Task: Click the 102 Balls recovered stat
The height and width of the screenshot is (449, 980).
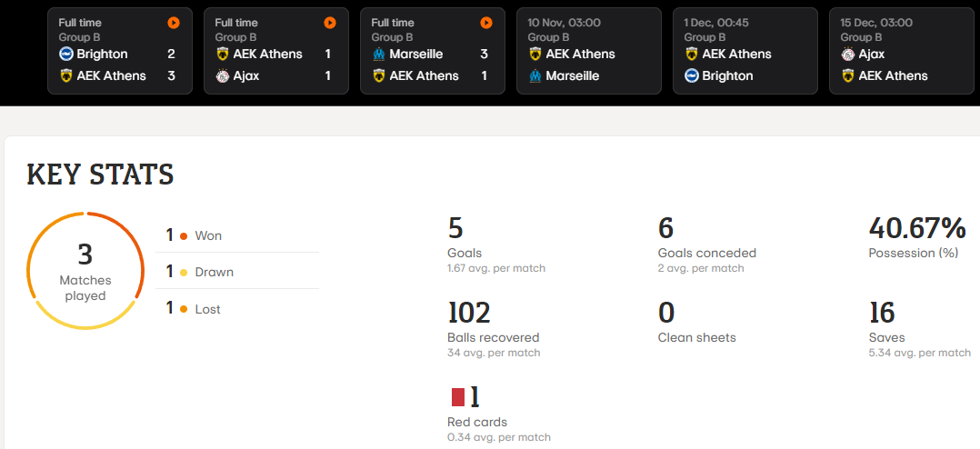Action: (x=494, y=329)
